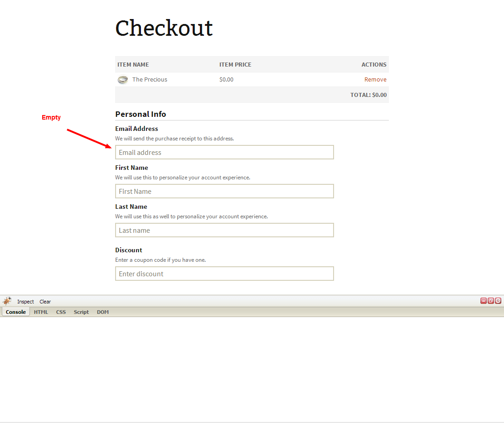Focus the Enter discount input field
Screen dimensions: 504x423
click(x=224, y=274)
